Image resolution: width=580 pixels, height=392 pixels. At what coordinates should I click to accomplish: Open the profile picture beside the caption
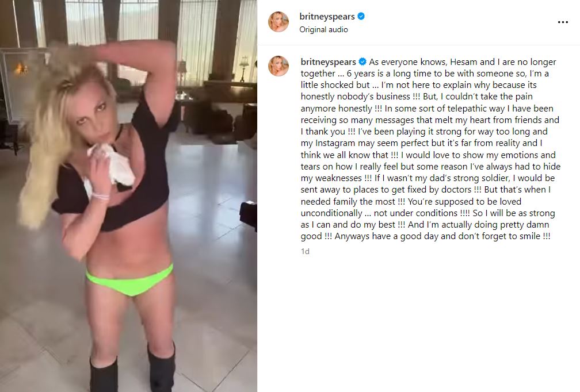(x=278, y=66)
